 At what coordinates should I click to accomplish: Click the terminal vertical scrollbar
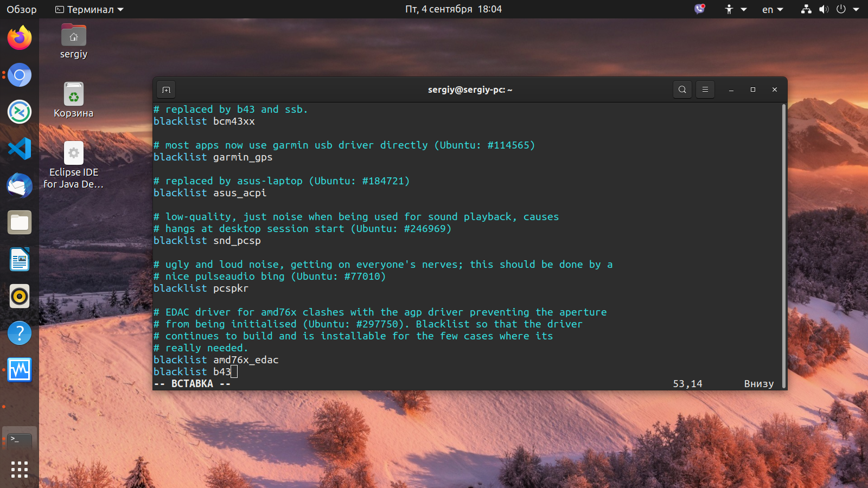tap(784, 246)
